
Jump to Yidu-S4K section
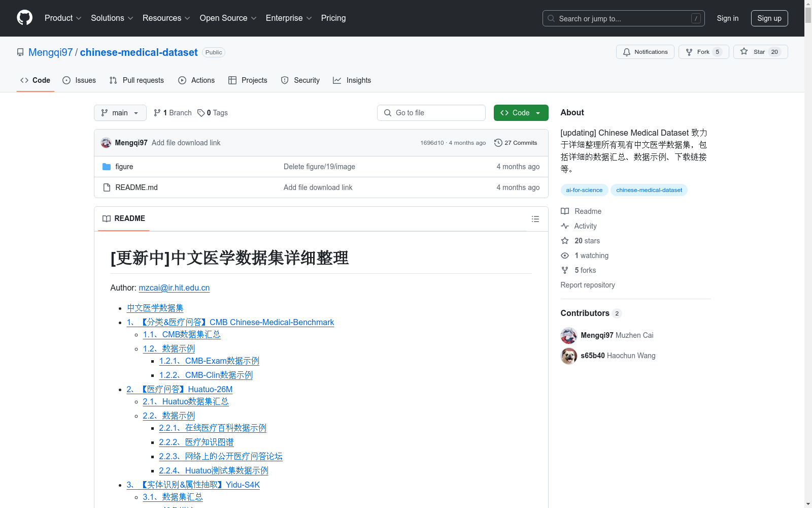[193, 485]
